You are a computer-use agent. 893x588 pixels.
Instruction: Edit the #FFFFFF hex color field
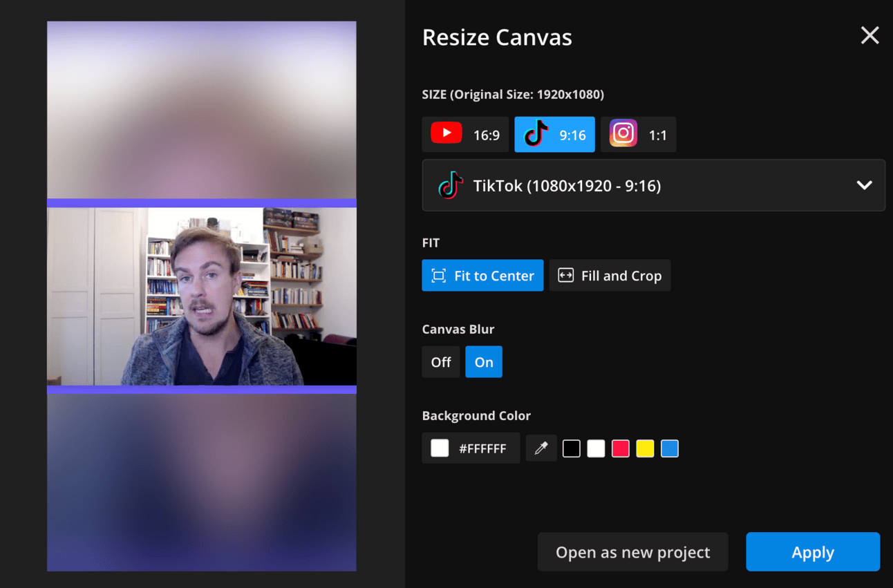click(x=482, y=449)
